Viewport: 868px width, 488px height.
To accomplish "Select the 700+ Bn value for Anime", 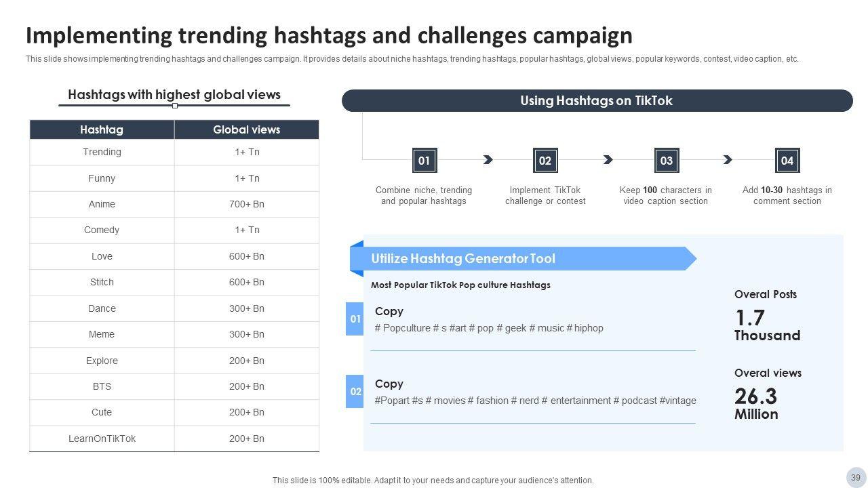I will click(x=246, y=204).
